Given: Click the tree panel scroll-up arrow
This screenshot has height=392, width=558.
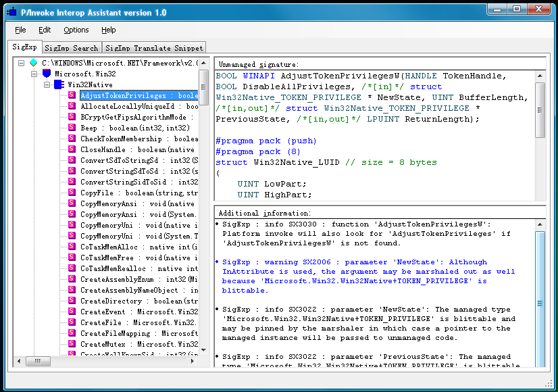Looking at the screenshot, I should coord(204,63).
